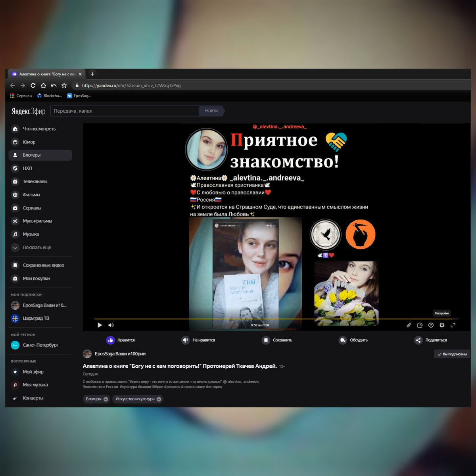Open the picture-in-picture player icon
The width and height of the screenshot is (476, 476).
tap(420, 325)
